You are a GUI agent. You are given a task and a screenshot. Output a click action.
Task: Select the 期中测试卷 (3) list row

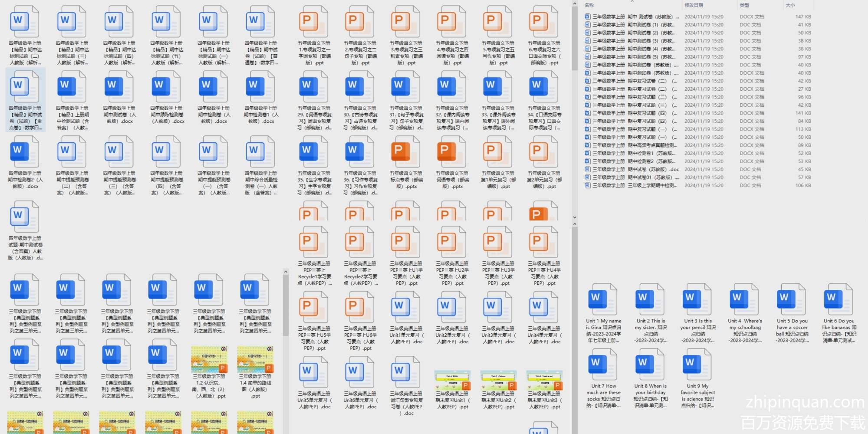698,41
